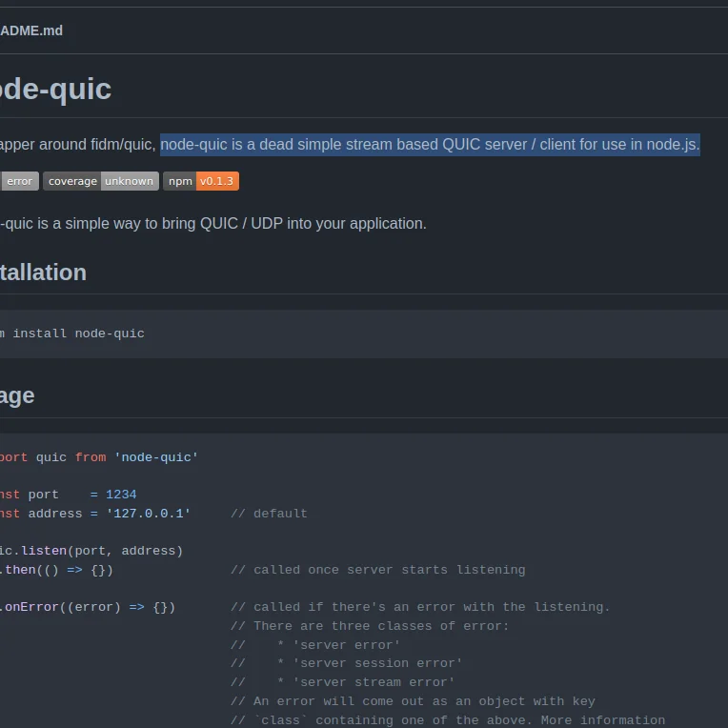Click the quic.listen(port, address) line

(91, 551)
